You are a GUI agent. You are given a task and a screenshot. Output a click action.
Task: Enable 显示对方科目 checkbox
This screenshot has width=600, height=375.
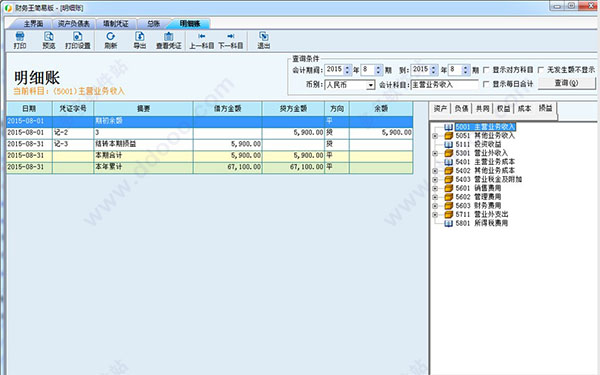[x=486, y=70]
